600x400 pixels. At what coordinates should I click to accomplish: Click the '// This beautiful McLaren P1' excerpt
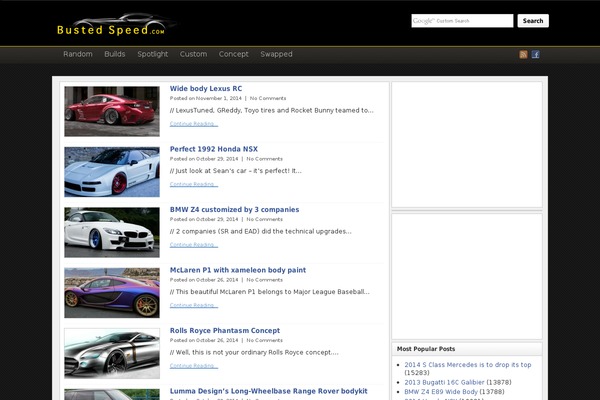pyautogui.click(x=270, y=292)
